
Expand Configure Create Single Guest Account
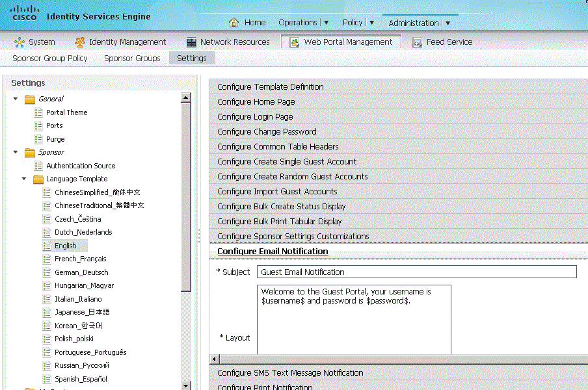point(398,162)
